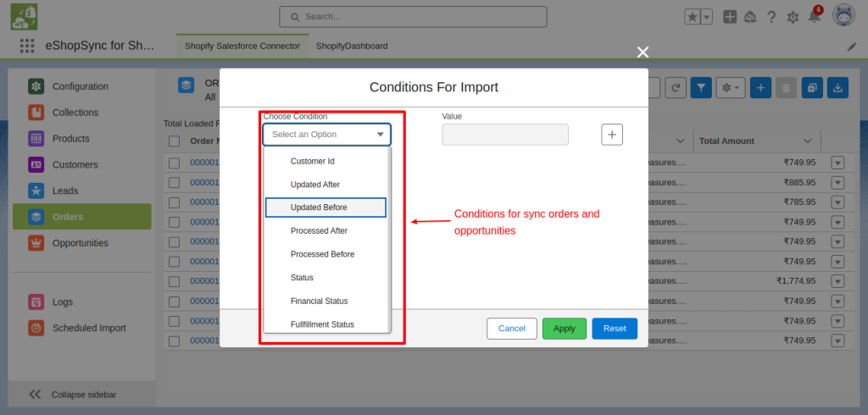Image resolution: width=868 pixels, height=415 pixels.
Task: Open row actions for ₹1,774.95 order
Action: [837, 281]
